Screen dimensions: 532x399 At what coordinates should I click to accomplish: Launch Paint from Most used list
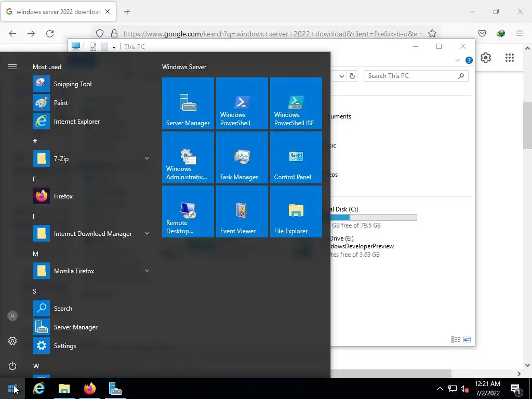click(91, 102)
